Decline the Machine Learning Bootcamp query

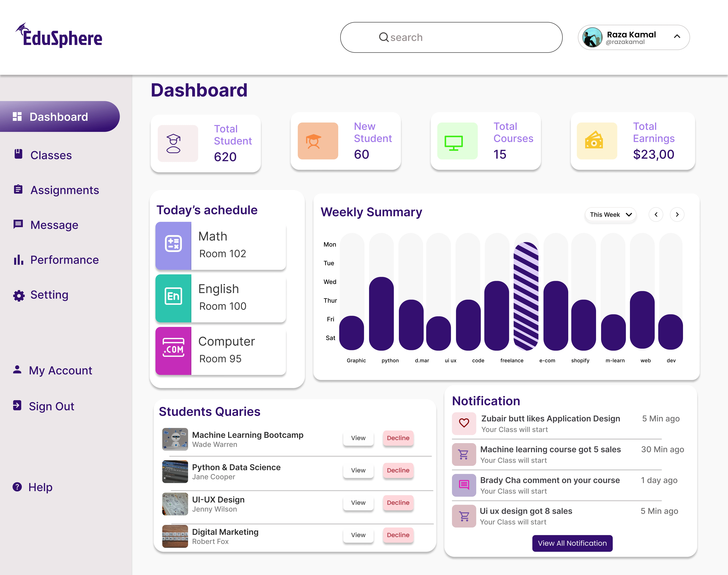tap(398, 438)
